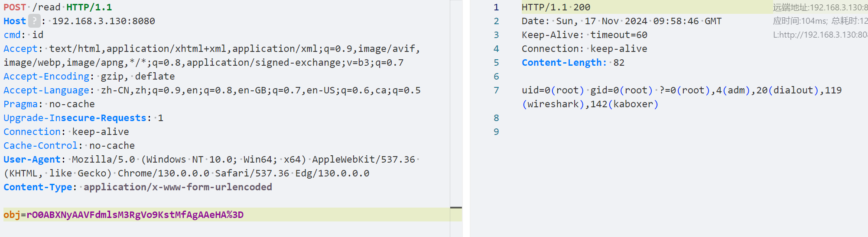Click the Host header value 192.168.3.130:8080
The height and width of the screenshot is (237, 868).
point(104,21)
